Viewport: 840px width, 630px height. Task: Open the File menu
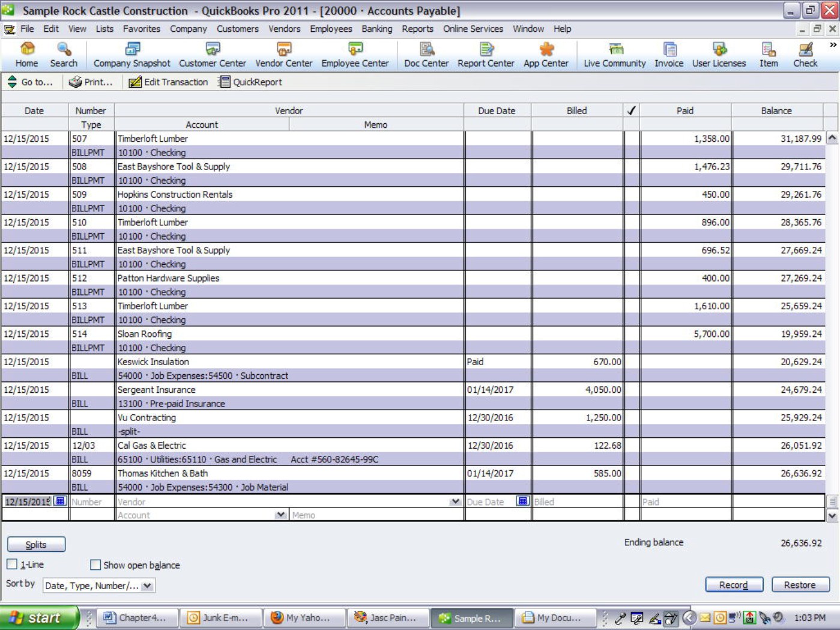click(27, 29)
